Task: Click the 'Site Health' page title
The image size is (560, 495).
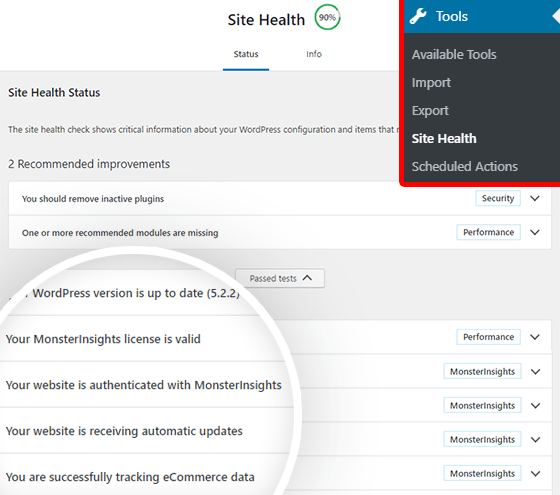Action: (x=266, y=20)
